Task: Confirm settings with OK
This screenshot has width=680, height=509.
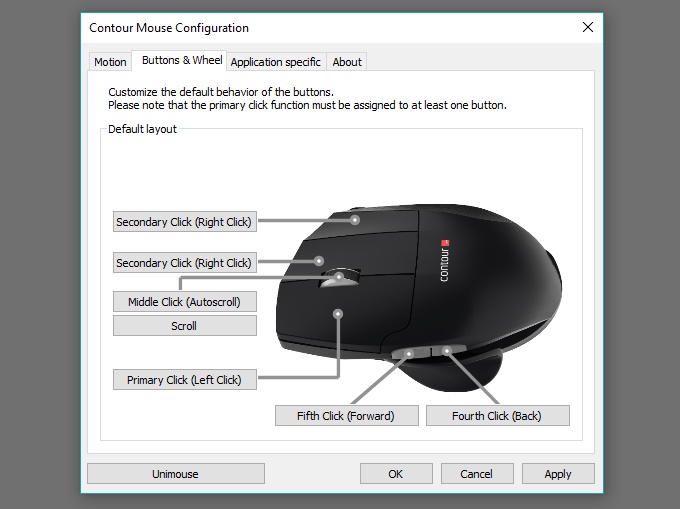Action: (x=396, y=473)
